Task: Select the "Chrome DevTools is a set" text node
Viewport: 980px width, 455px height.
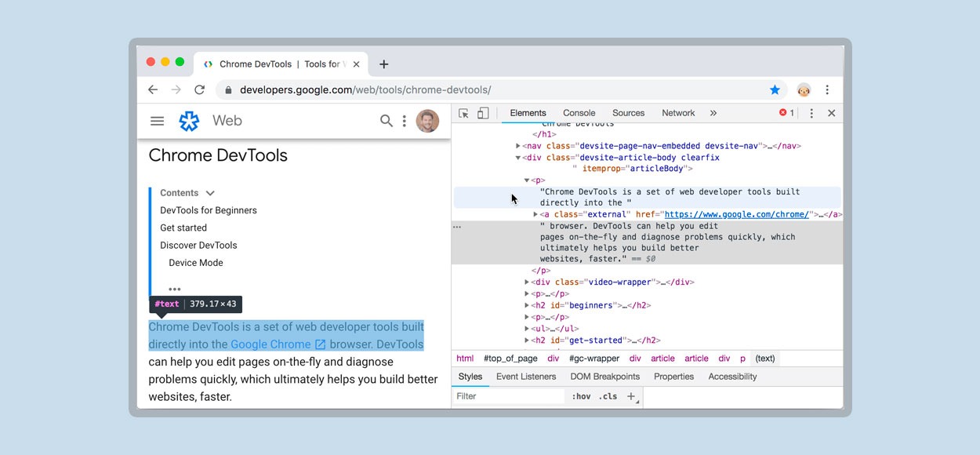Action: [x=647, y=197]
